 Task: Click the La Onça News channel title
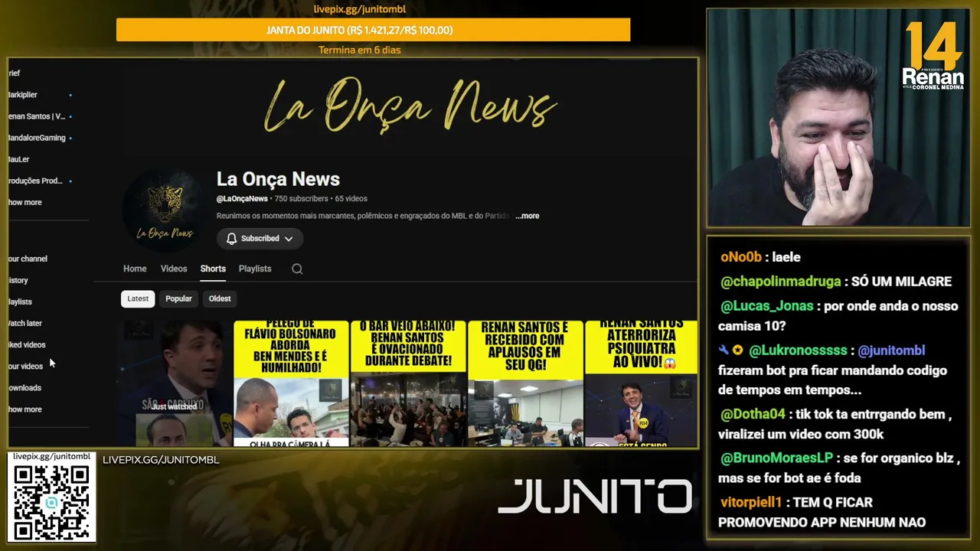278,179
